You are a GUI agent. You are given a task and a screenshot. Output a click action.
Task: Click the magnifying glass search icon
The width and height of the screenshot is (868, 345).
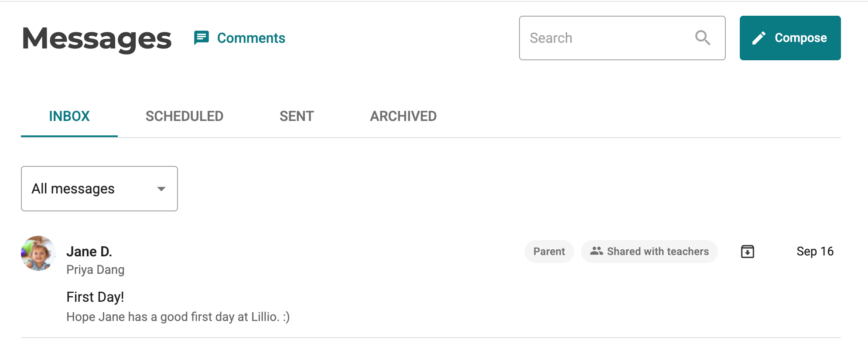(x=703, y=38)
